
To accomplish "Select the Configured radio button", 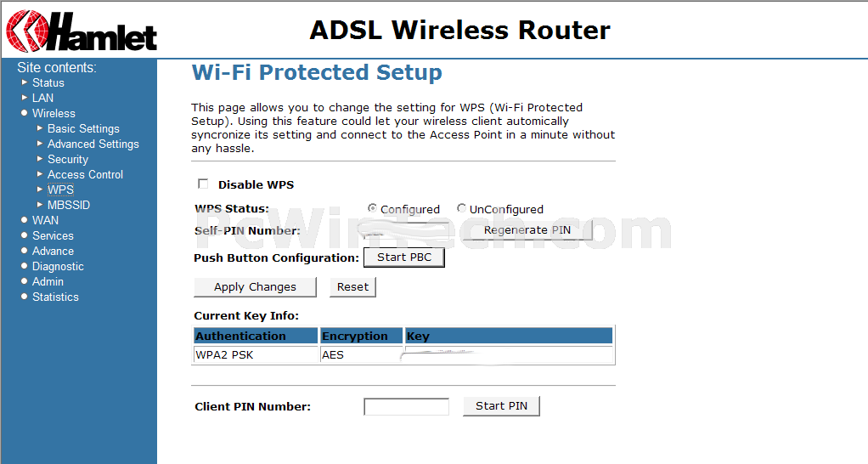I will click(x=372, y=208).
